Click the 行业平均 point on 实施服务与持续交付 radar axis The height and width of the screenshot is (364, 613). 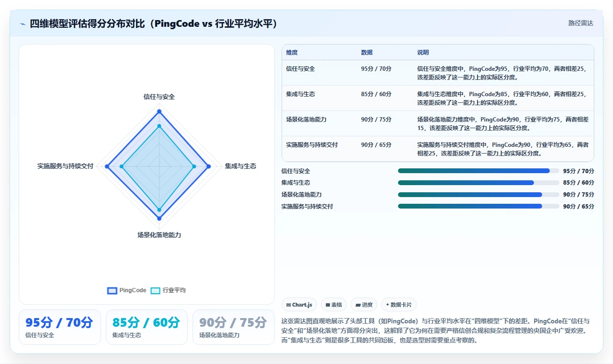click(122, 166)
